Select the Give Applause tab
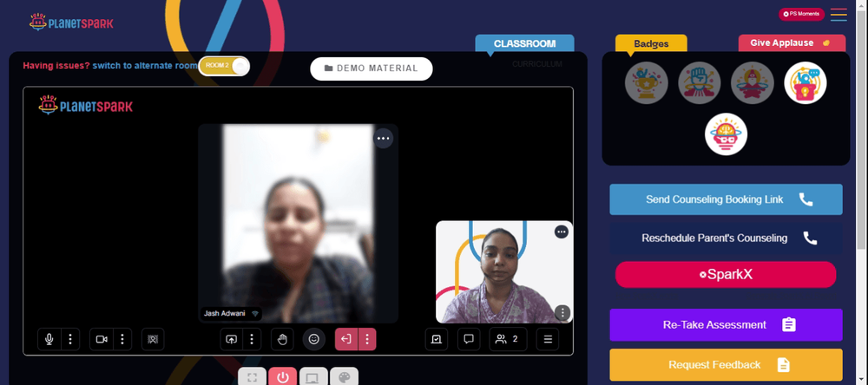The image size is (868, 385). tap(792, 43)
